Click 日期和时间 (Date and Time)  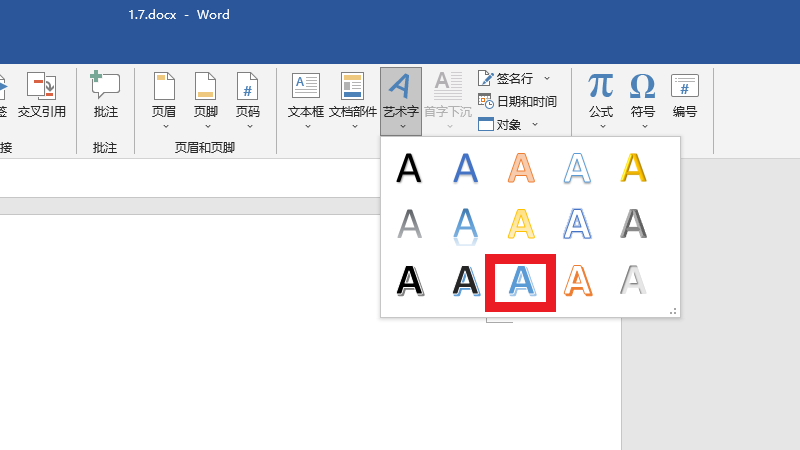517,101
